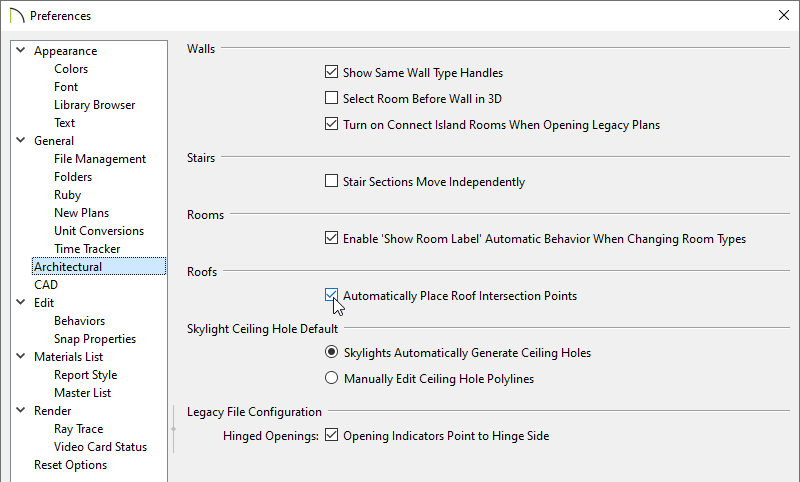Collapse the Edit category chevron
This screenshot has height=482, width=800.
[x=21, y=302]
